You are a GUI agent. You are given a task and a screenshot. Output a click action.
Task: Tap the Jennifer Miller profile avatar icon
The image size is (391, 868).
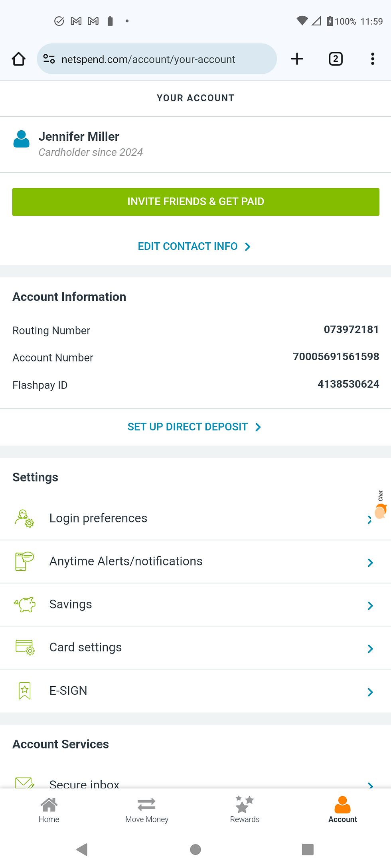(x=22, y=139)
